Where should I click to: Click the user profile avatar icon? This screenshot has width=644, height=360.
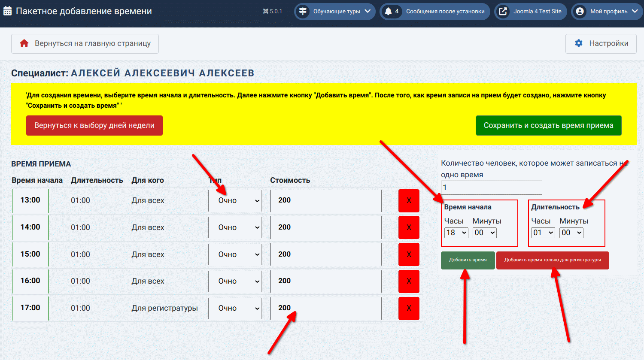[x=580, y=12]
